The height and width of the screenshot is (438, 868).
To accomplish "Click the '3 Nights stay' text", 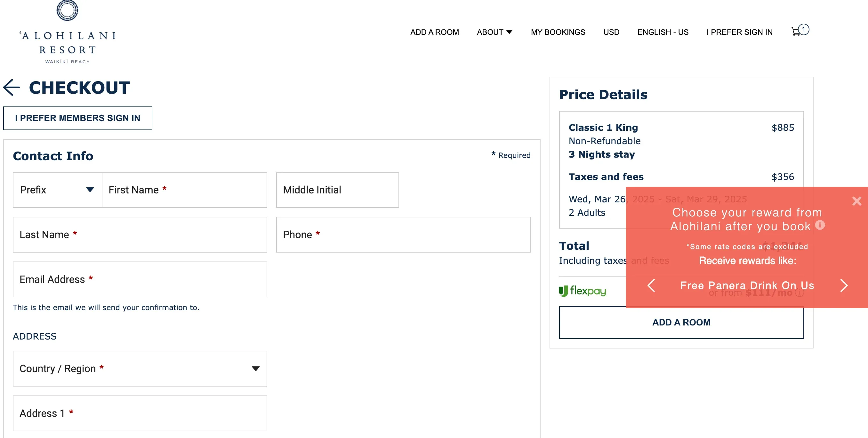I will [602, 154].
